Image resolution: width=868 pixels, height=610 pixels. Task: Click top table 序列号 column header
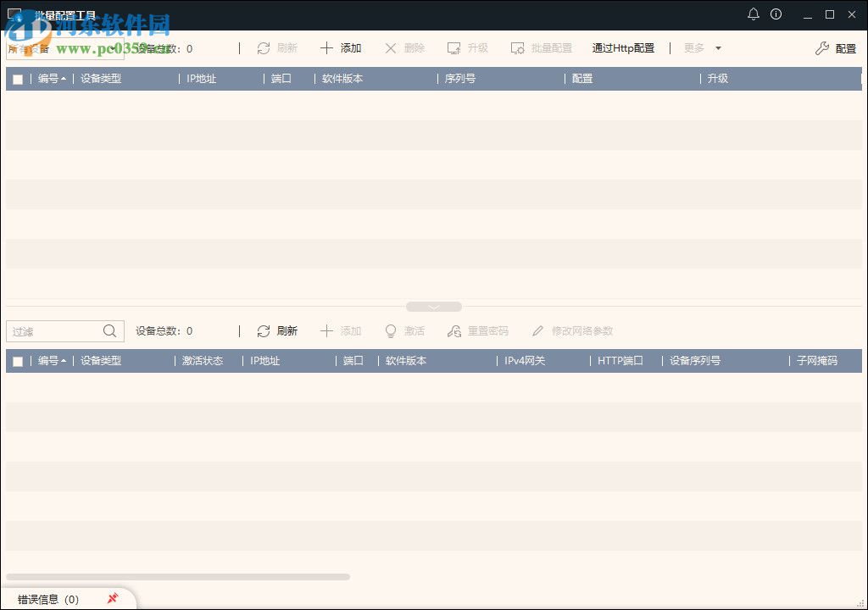point(460,79)
